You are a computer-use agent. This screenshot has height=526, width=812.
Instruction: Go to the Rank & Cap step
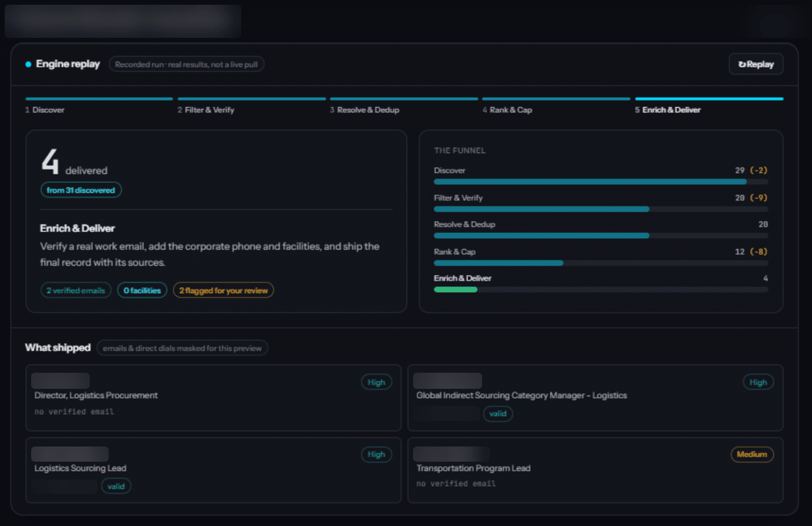[556, 106]
